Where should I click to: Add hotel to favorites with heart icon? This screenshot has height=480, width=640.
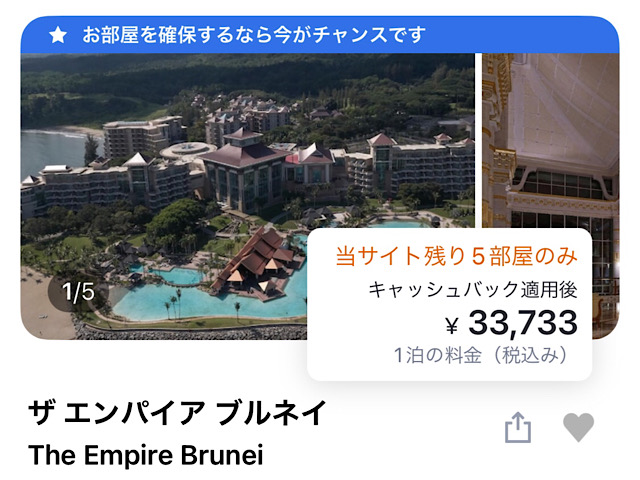[578, 427]
